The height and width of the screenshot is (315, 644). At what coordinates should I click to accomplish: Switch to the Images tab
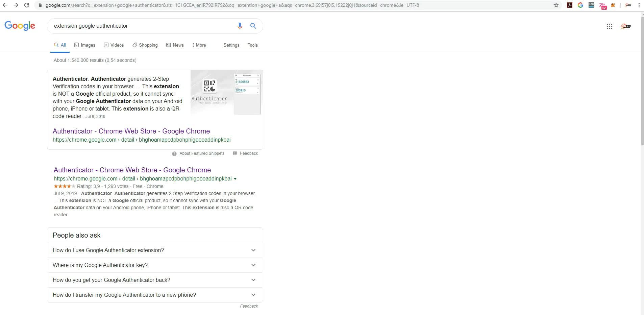click(x=84, y=45)
